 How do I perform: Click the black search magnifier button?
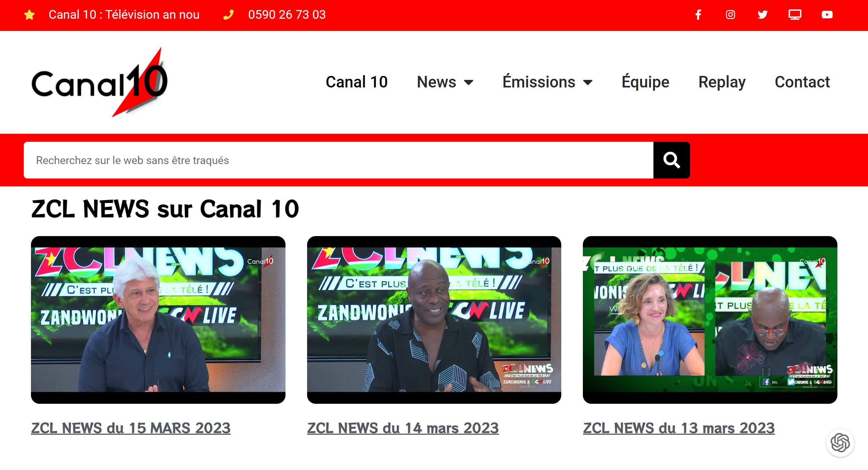coord(671,160)
